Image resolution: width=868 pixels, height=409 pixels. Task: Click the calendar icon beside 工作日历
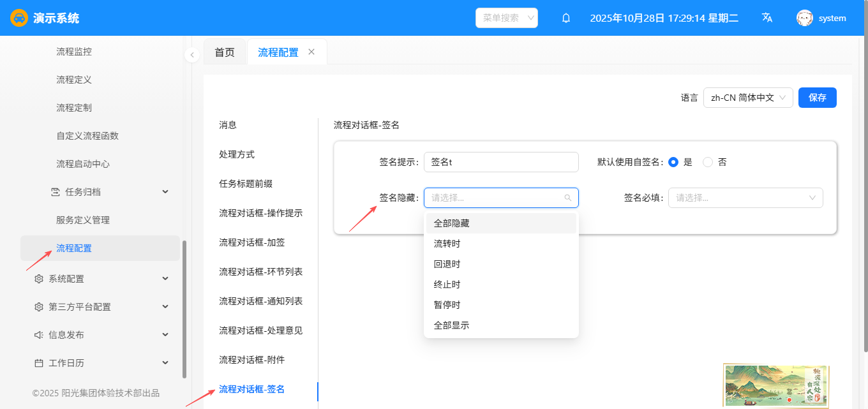coord(39,363)
